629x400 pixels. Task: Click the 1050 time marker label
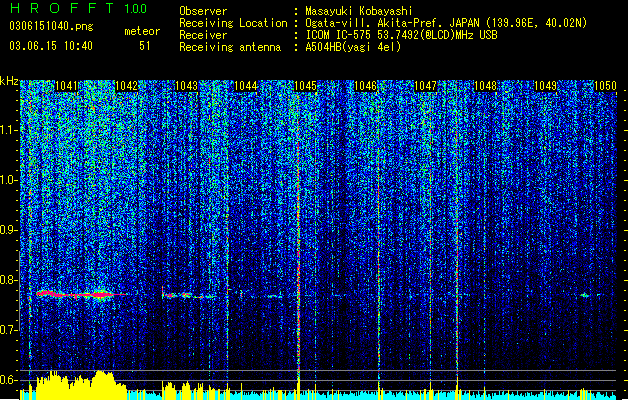(x=605, y=86)
